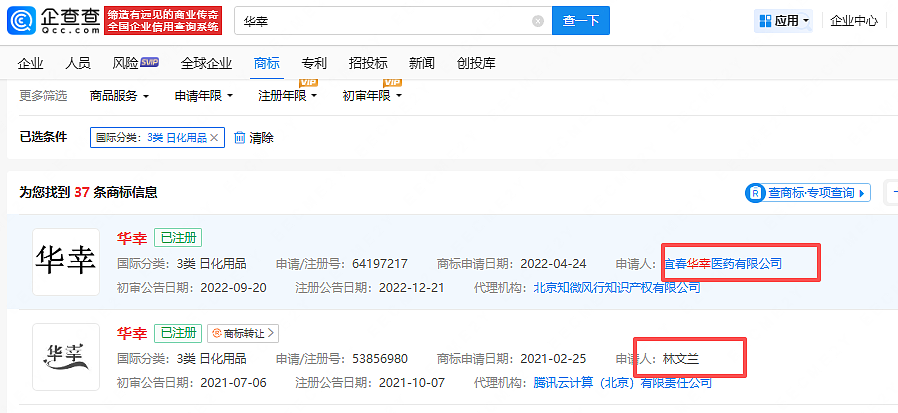Click registration announcement date 2022-12-21
Image resolution: width=898 pixels, height=413 pixels.
[411, 288]
